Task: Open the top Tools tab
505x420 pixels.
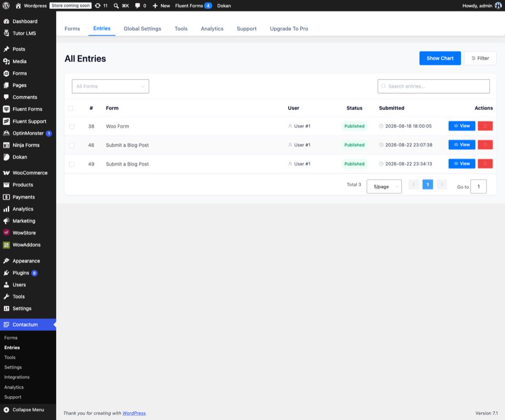Action: pyautogui.click(x=181, y=29)
